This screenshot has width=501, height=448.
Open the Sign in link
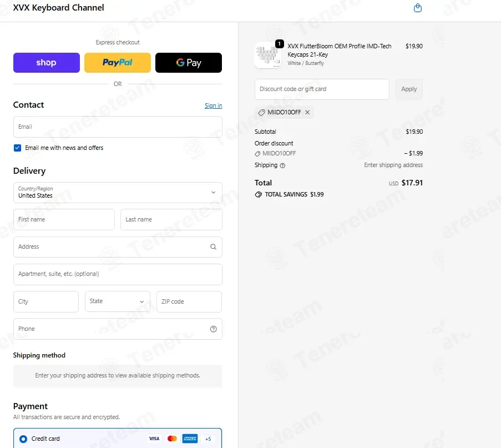(x=213, y=105)
